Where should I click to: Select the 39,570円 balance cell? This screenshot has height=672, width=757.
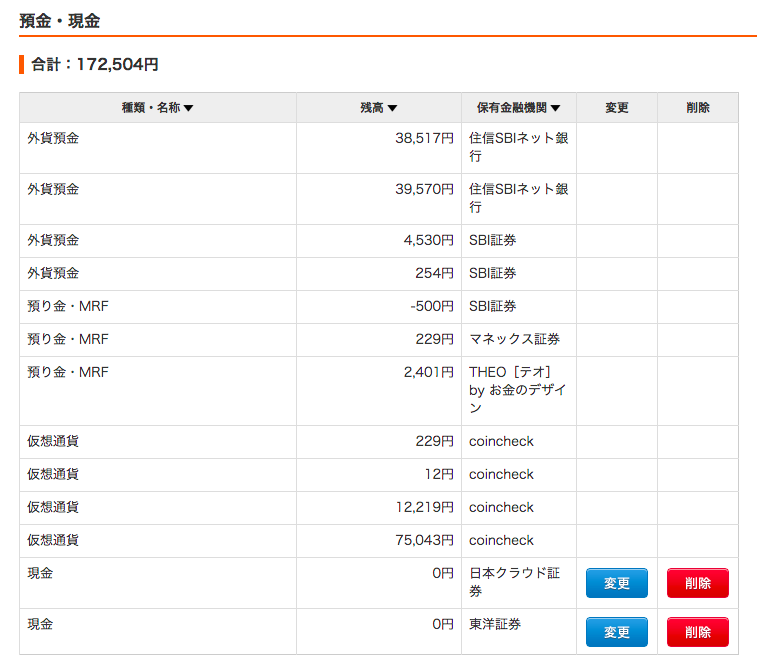[379, 199]
